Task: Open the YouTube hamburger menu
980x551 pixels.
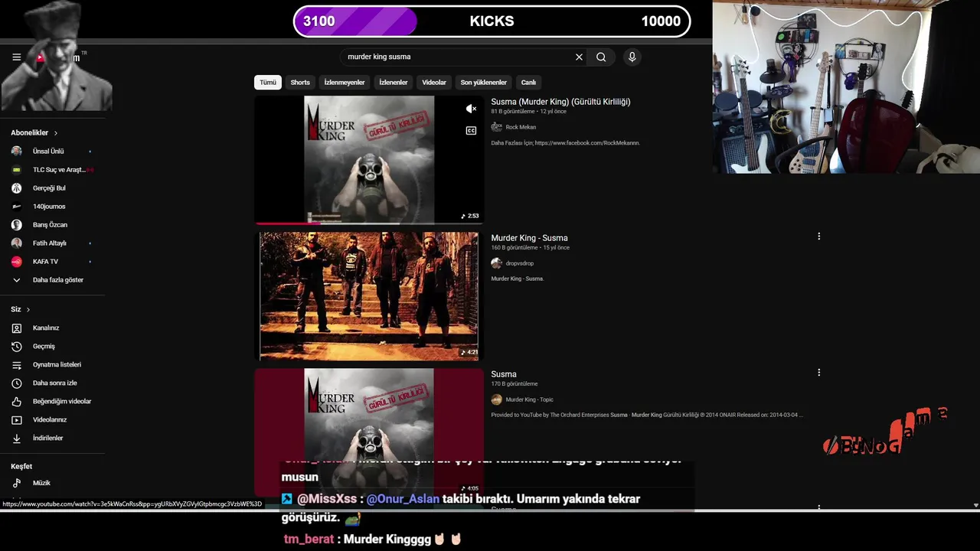Action: (x=16, y=57)
